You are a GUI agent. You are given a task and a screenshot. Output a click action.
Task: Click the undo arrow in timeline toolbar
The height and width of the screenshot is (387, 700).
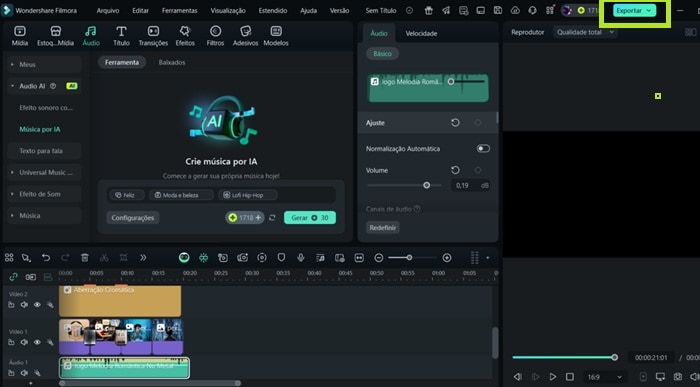(46, 258)
